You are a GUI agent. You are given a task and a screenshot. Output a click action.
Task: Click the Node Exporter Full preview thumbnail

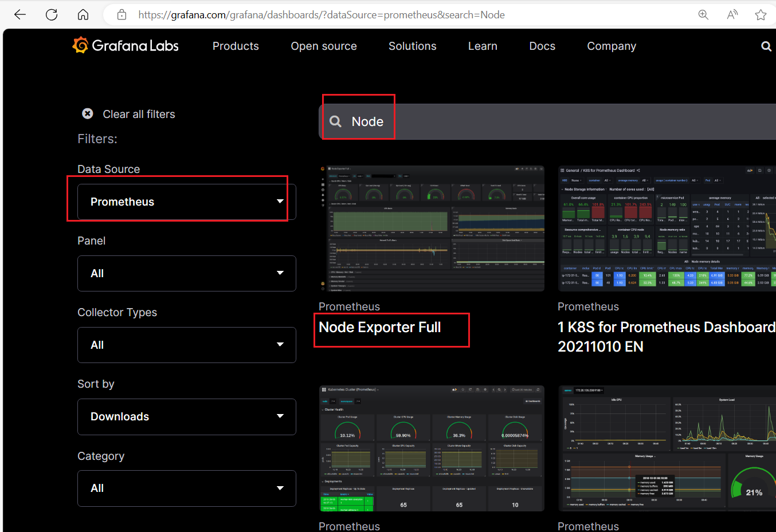(x=432, y=228)
